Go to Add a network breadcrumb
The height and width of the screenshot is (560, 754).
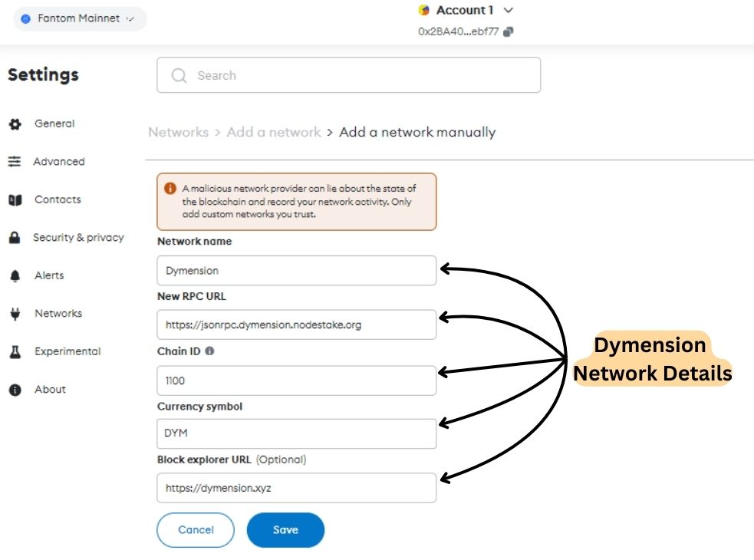click(x=274, y=132)
